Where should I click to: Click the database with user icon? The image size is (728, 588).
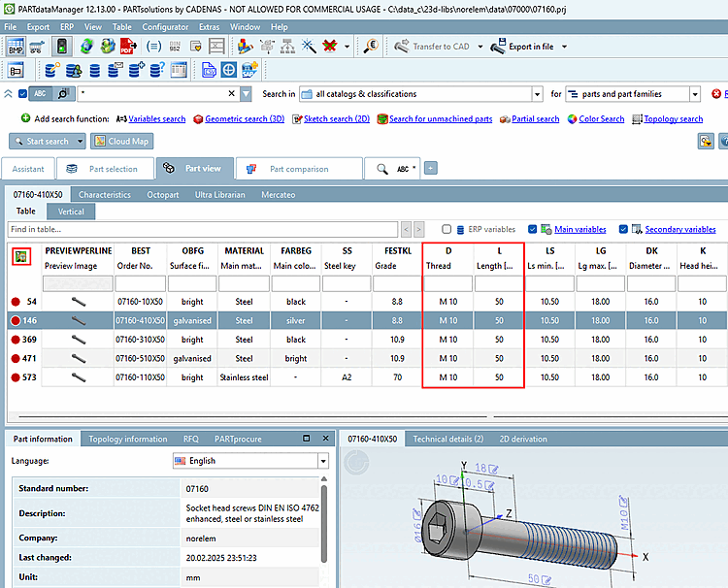pyautogui.click(x=74, y=70)
